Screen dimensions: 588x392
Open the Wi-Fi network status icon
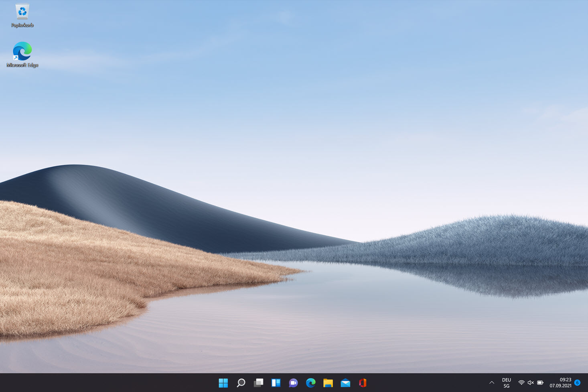pos(521,383)
